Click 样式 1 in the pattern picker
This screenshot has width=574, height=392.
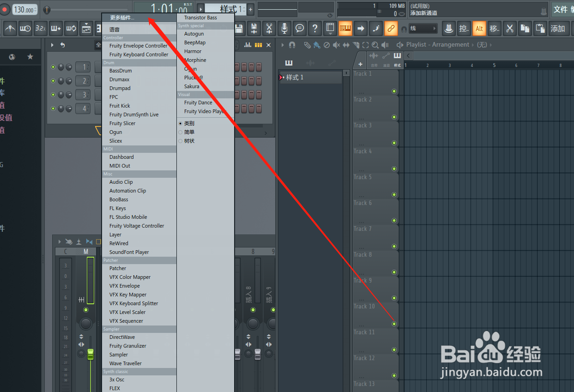tap(310, 78)
